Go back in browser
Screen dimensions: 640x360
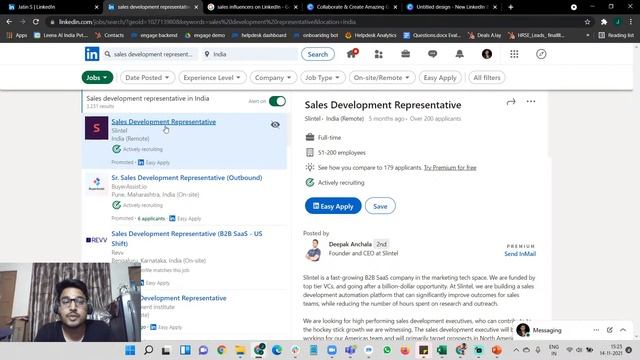[x=9, y=22]
